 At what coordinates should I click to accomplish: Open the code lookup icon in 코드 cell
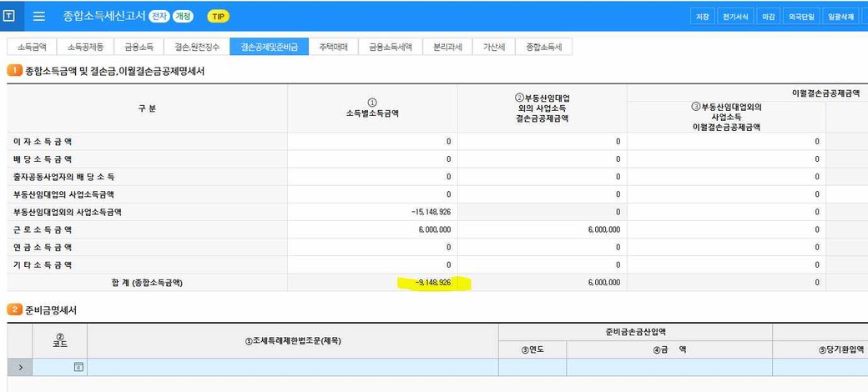pos(78,367)
